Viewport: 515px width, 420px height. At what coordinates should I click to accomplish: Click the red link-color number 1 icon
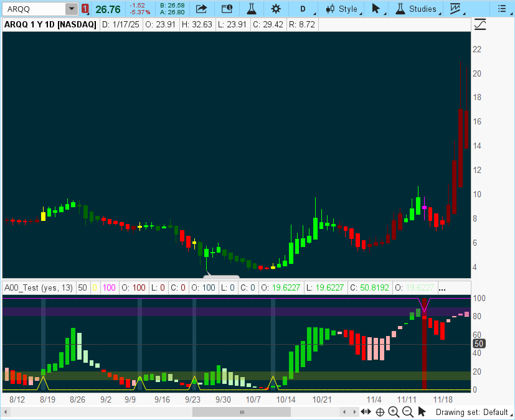click(x=85, y=9)
